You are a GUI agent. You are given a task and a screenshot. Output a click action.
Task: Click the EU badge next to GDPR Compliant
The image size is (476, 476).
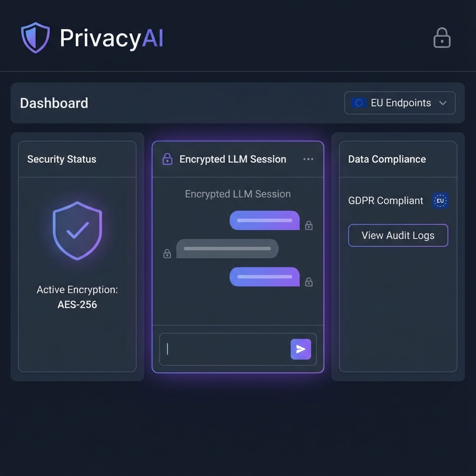[x=440, y=200]
